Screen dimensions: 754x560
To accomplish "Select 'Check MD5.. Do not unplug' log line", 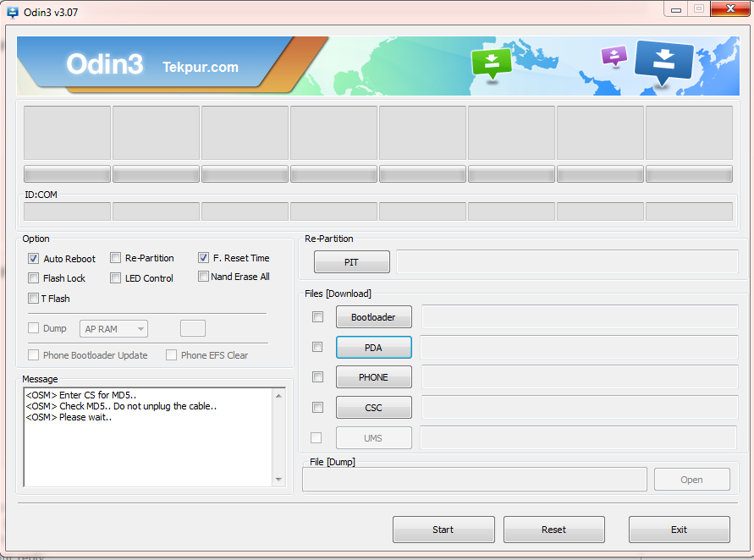I will [x=121, y=406].
